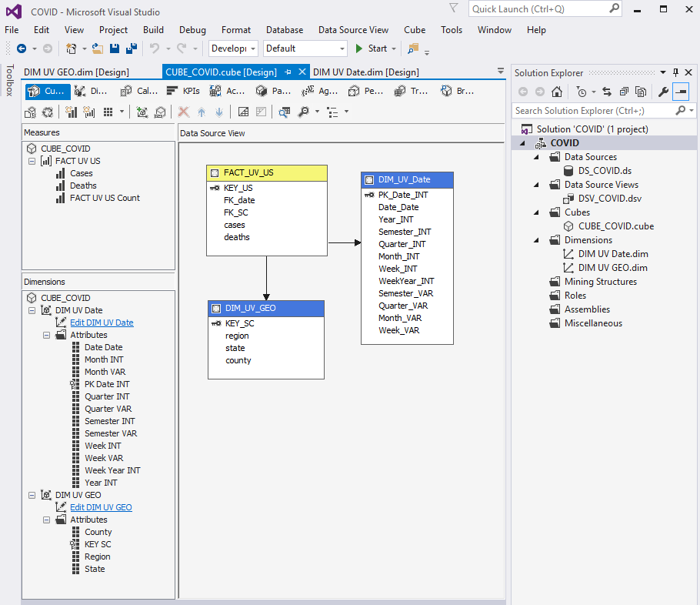Collapse the Dimensions node in Solution Explorer
The image size is (700, 605).
click(535, 239)
